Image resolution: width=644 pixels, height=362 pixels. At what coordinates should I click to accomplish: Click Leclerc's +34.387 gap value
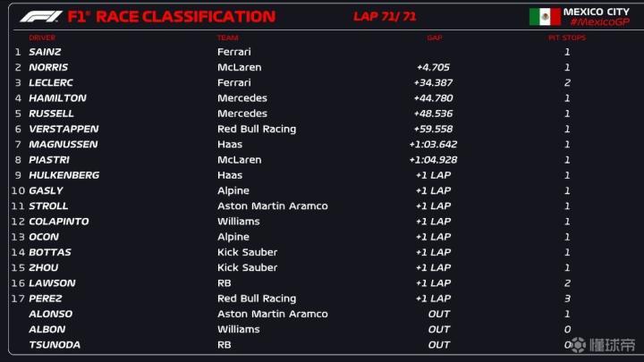point(433,82)
